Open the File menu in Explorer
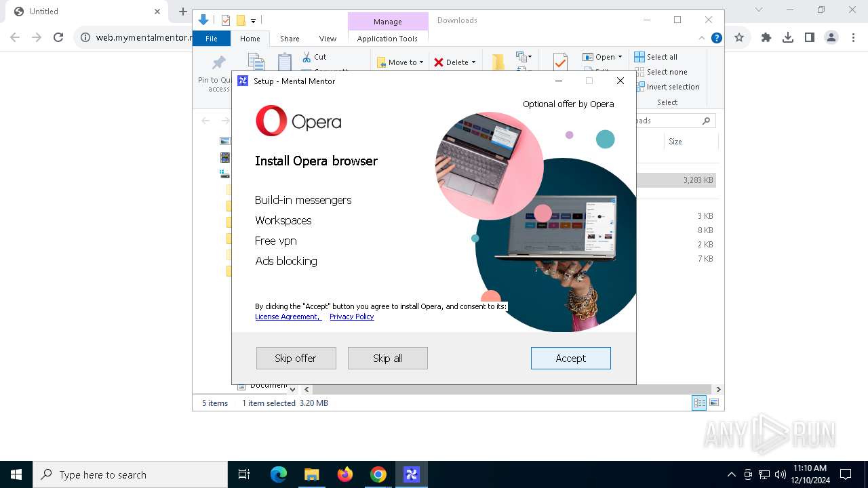The height and width of the screenshot is (488, 868). (x=212, y=39)
